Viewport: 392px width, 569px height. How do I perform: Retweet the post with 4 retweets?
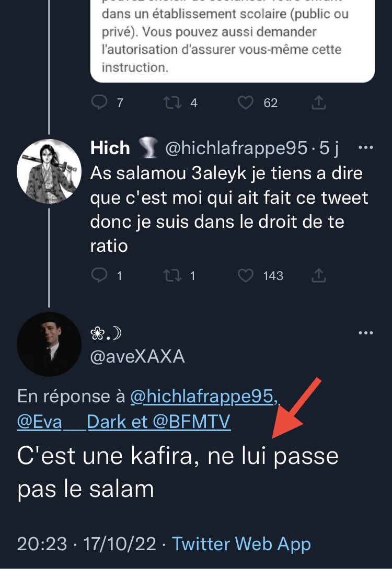point(172,102)
